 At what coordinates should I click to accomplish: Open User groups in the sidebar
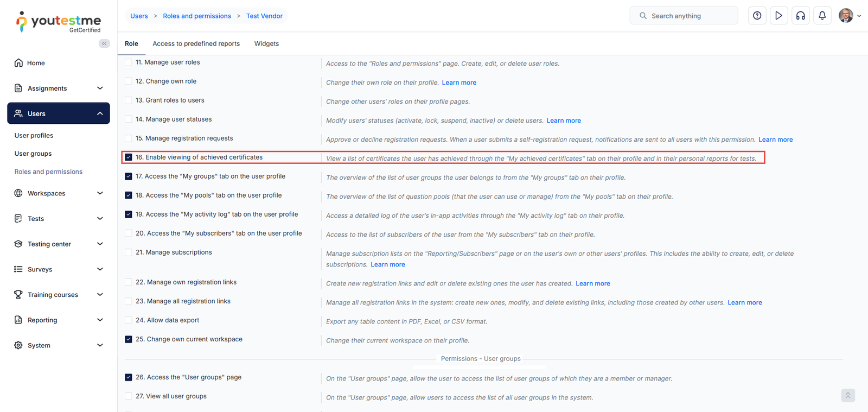tap(33, 154)
